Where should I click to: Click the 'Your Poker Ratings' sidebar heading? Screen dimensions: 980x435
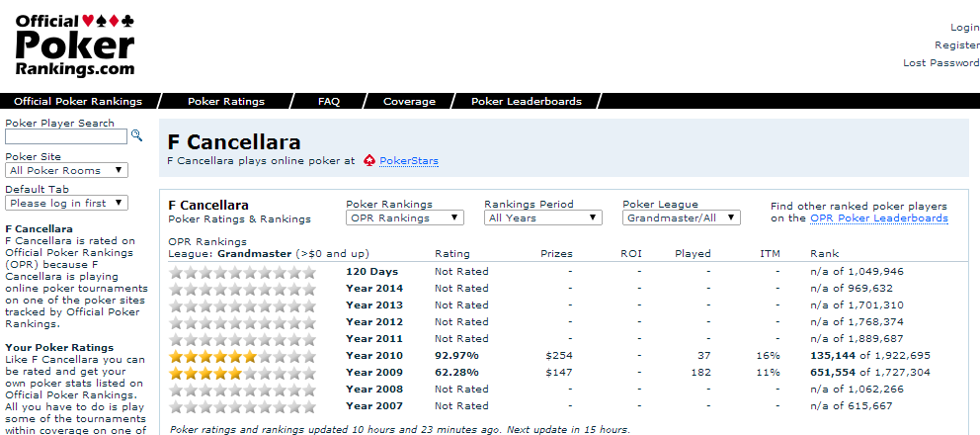click(59, 347)
